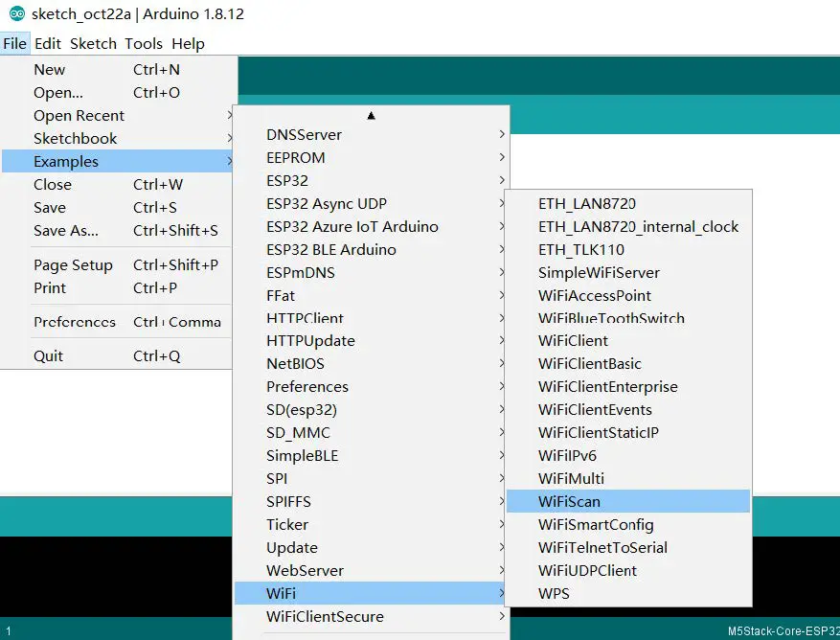Open the SimpleWiFiServer example
840x640 pixels.
628,273
